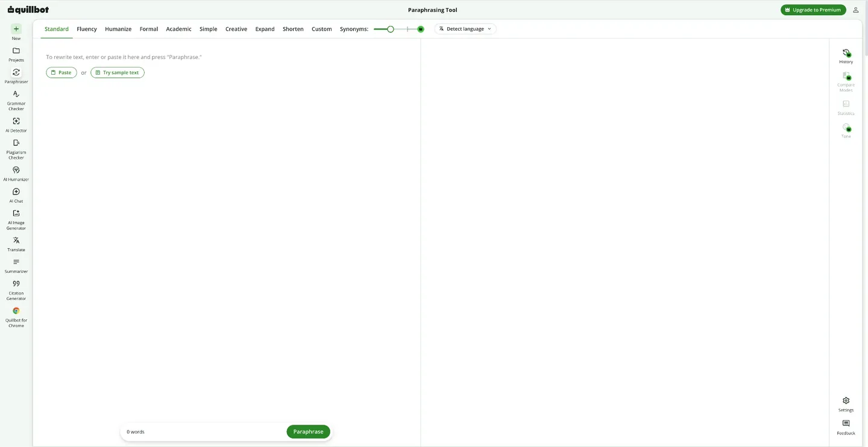Click Try sample text button

point(118,72)
